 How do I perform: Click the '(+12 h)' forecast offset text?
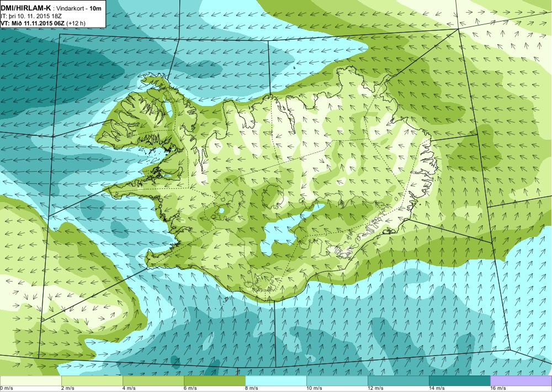(x=76, y=24)
